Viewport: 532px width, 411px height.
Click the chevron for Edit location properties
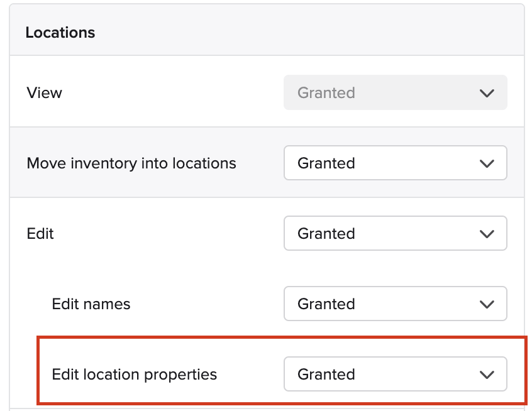[487, 375]
